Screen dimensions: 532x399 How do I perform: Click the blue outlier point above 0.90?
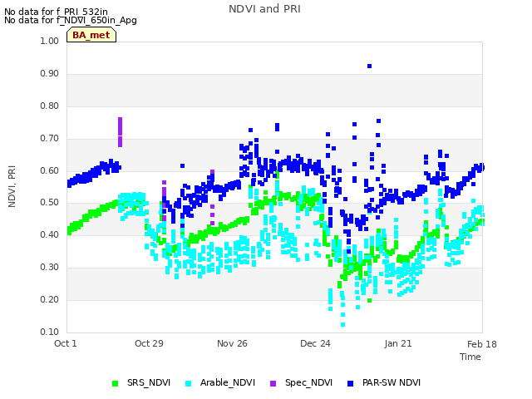click(369, 66)
